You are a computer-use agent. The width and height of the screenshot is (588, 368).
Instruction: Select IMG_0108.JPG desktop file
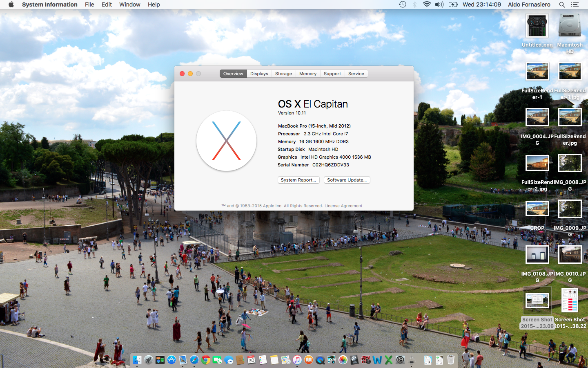[537, 264]
